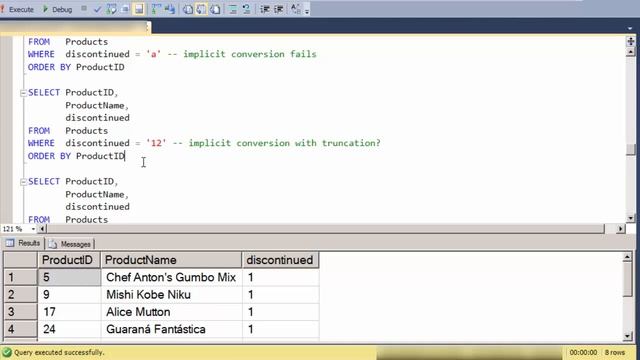This screenshot has height=360, width=640.
Task: Toggle Include Actual Execution Plan
Action: [156, 9]
